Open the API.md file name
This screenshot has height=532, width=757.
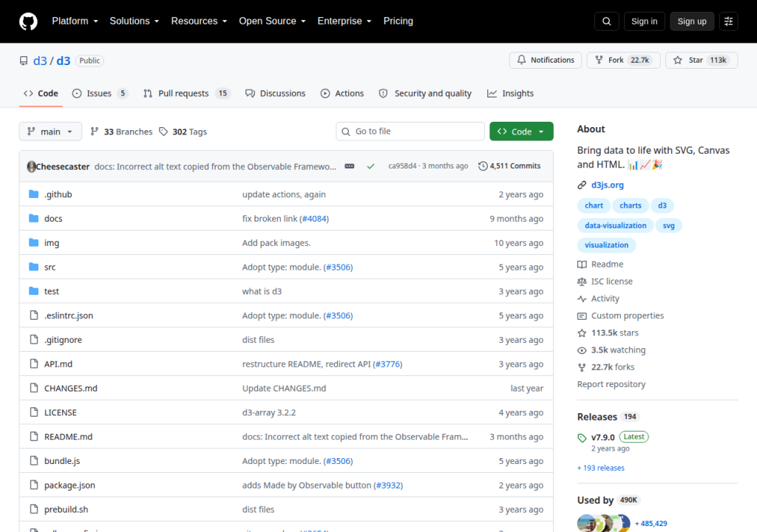coord(58,364)
